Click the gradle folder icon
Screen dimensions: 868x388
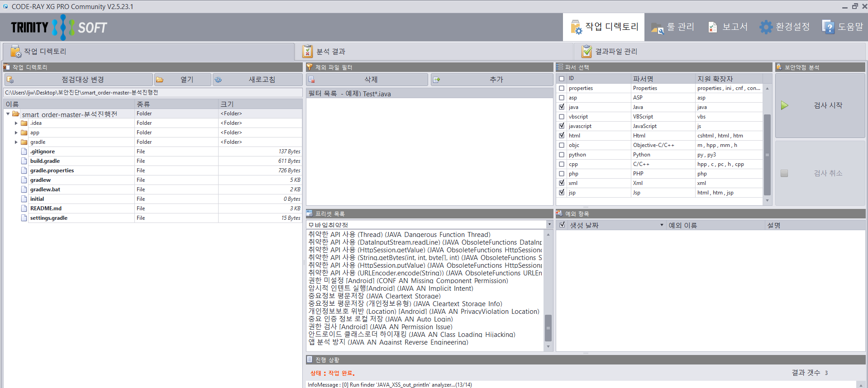coord(24,142)
